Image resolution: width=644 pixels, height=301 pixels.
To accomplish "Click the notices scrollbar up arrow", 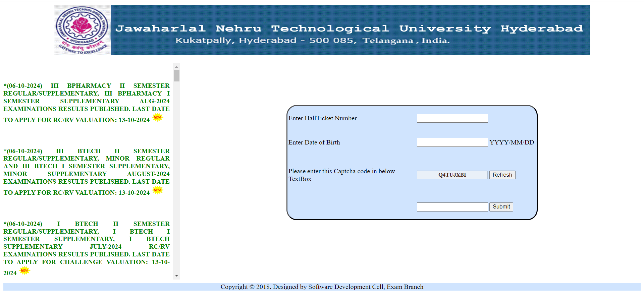I will (176, 67).
